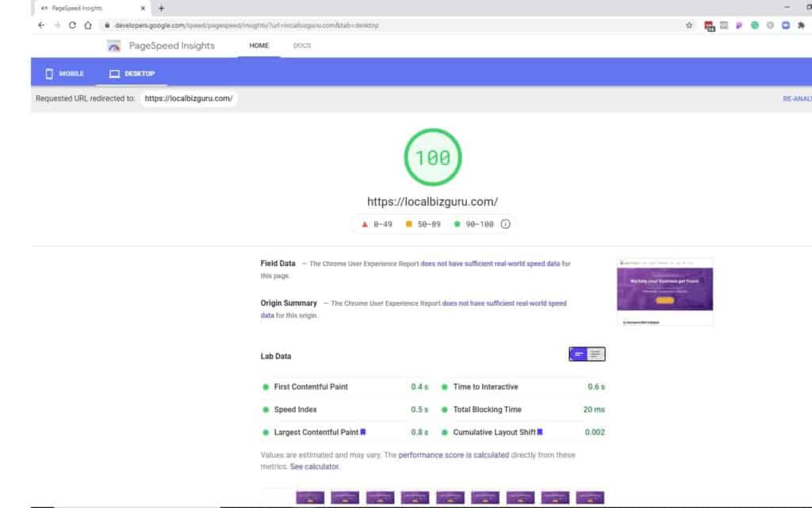
Task: Click the 100 performance score circle
Action: click(431, 156)
